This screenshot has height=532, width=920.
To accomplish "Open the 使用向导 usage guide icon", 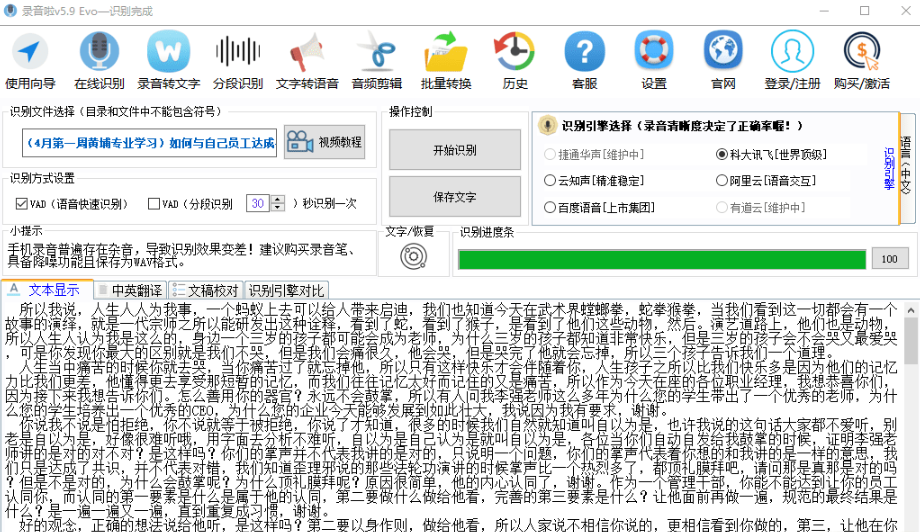I will (x=30, y=60).
